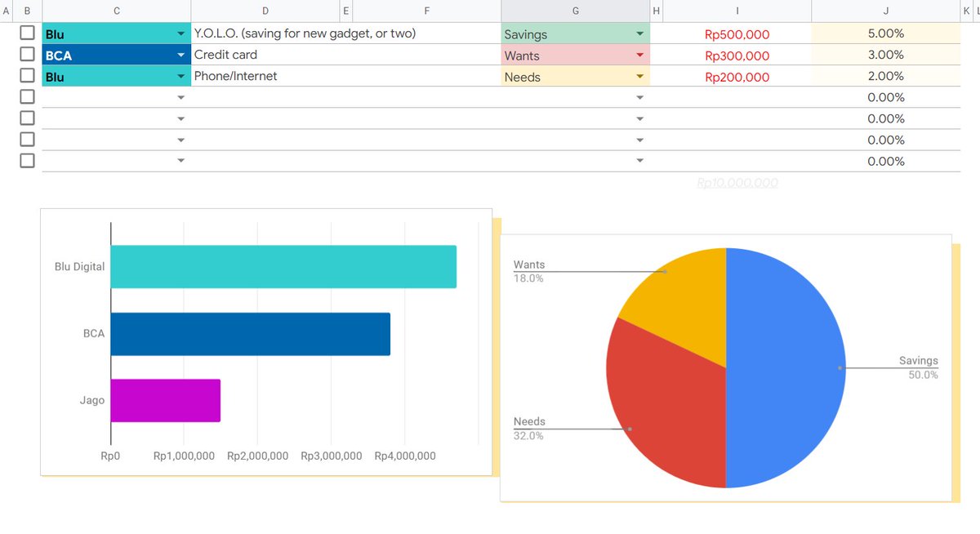Select column I header

coord(737,11)
